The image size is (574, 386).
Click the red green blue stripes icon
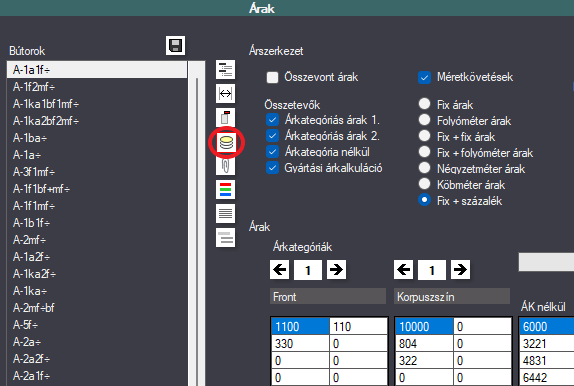[x=226, y=190]
